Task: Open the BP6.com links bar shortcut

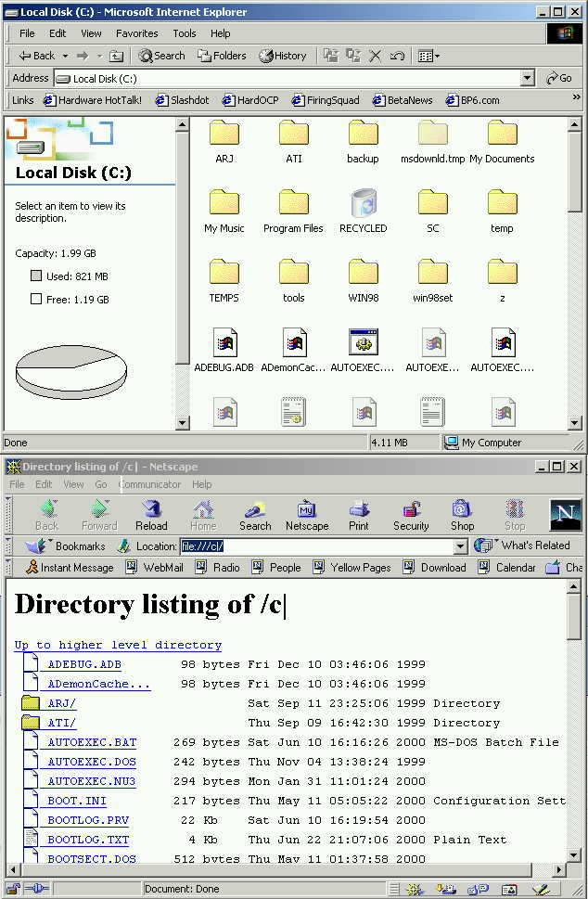Action: point(473,100)
